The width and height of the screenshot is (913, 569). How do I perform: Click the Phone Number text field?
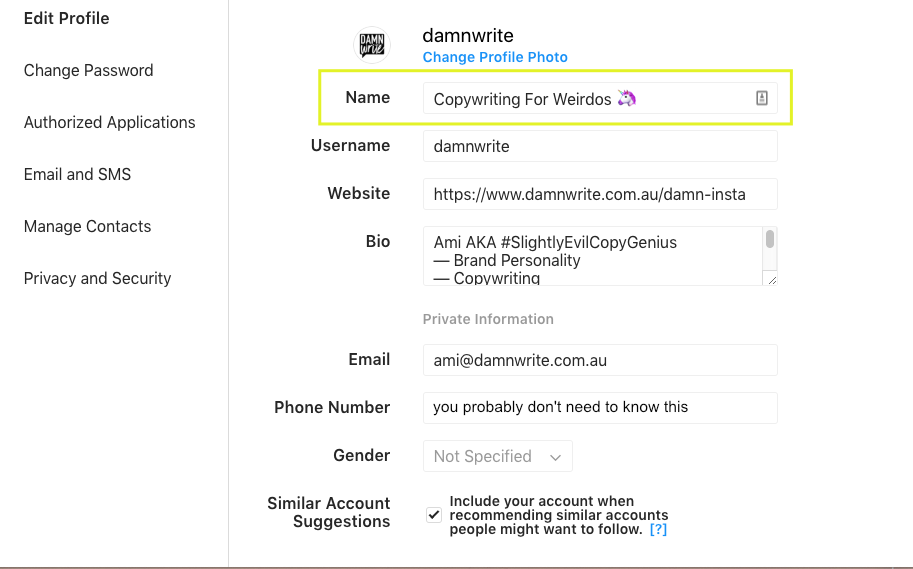(x=600, y=407)
